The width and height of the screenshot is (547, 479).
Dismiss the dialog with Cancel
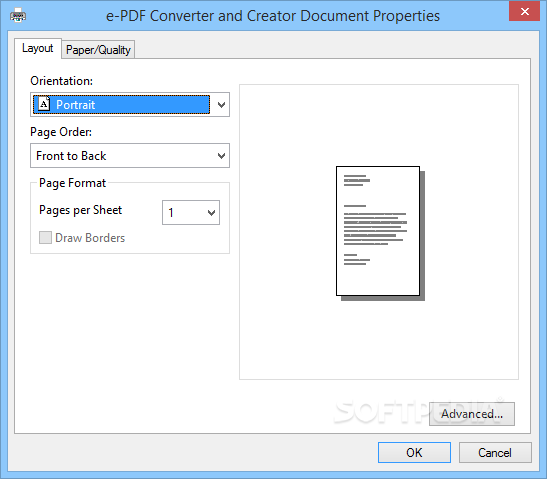[495, 452]
